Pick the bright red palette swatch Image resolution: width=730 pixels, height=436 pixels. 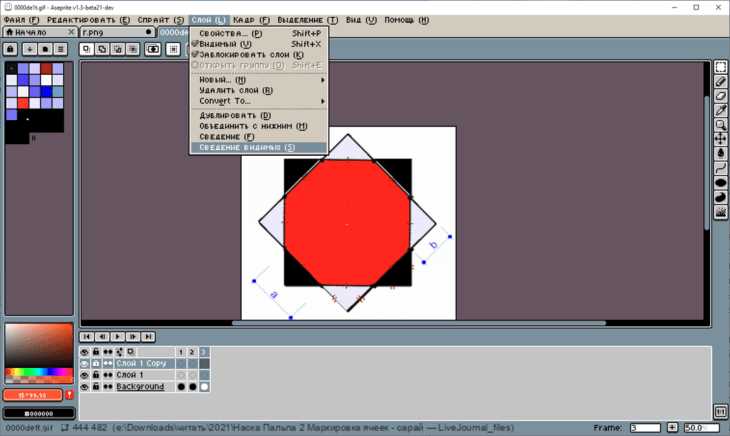click(23, 103)
